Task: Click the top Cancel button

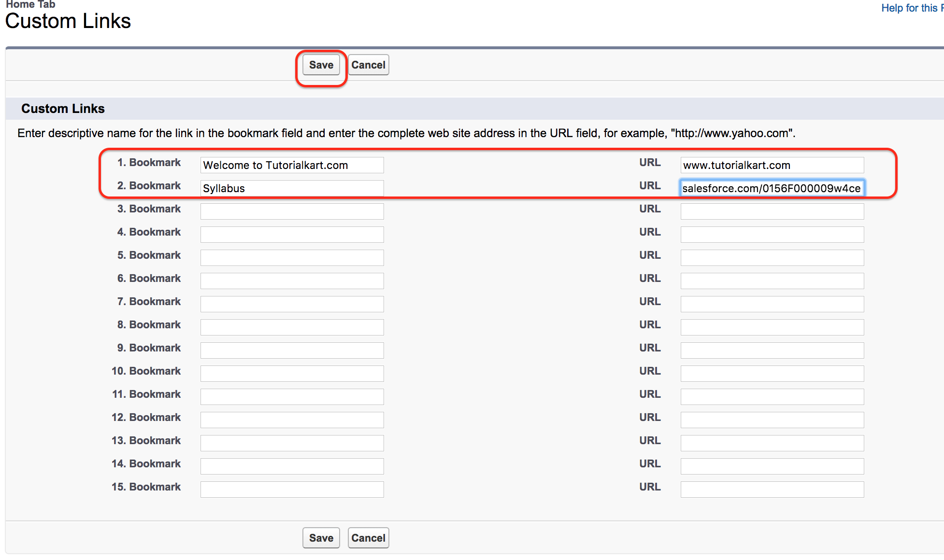Action: [x=368, y=65]
